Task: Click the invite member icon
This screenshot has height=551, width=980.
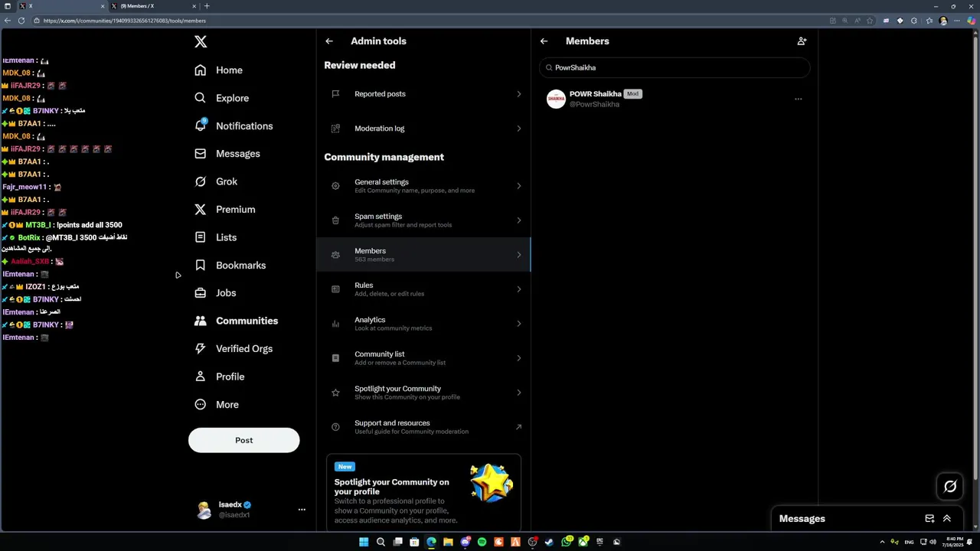Action: coord(802,41)
